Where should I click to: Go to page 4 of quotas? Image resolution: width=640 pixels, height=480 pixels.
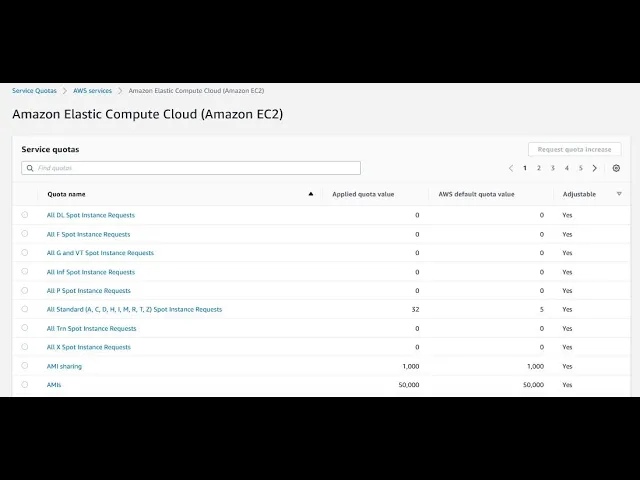[567, 168]
